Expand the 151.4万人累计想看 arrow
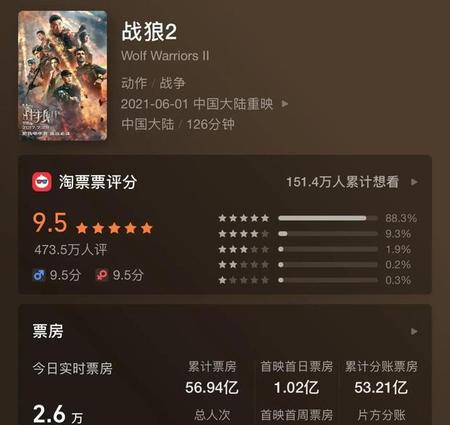The width and height of the screenshot is (450, 425). pos(414,182)
